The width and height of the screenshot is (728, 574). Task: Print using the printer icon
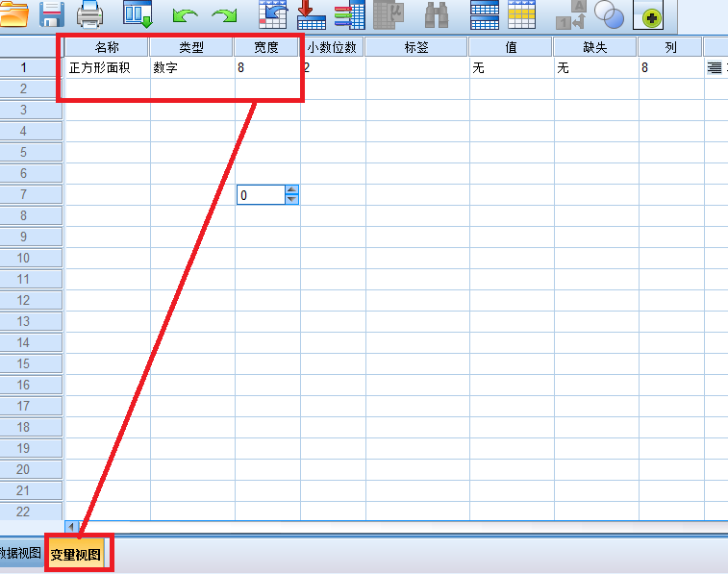89,13
